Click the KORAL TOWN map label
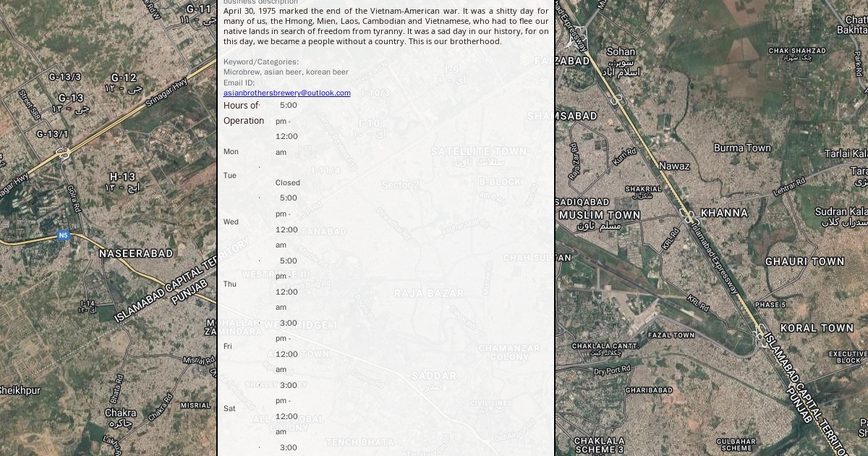This screenshot has width=868, height=456. (817, 328)
